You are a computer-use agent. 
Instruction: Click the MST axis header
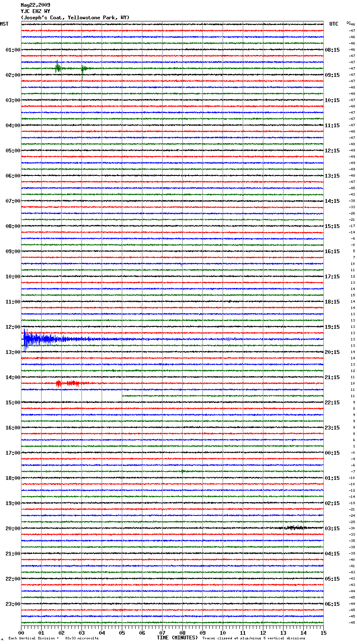[4, 24]
